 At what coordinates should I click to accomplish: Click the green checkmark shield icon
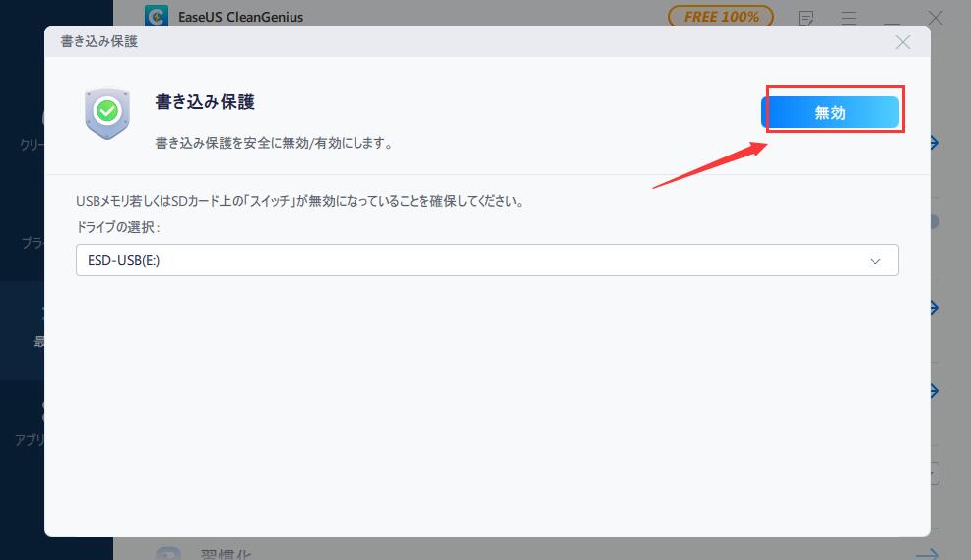point(107,112)
